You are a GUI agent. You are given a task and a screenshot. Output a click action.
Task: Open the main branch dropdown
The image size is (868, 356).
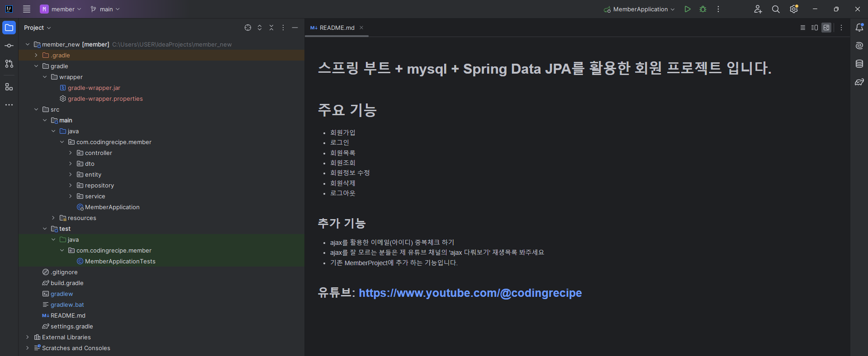tap(105, 9)
